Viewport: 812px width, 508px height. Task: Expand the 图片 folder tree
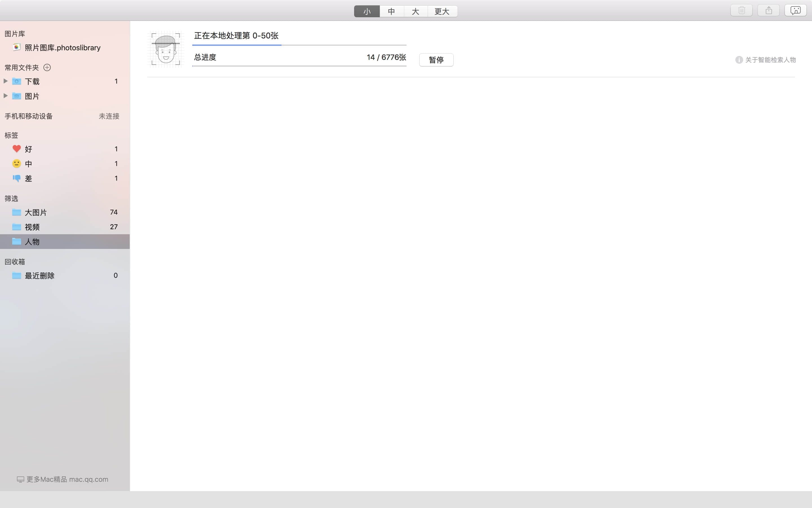[x=6, y=96]
